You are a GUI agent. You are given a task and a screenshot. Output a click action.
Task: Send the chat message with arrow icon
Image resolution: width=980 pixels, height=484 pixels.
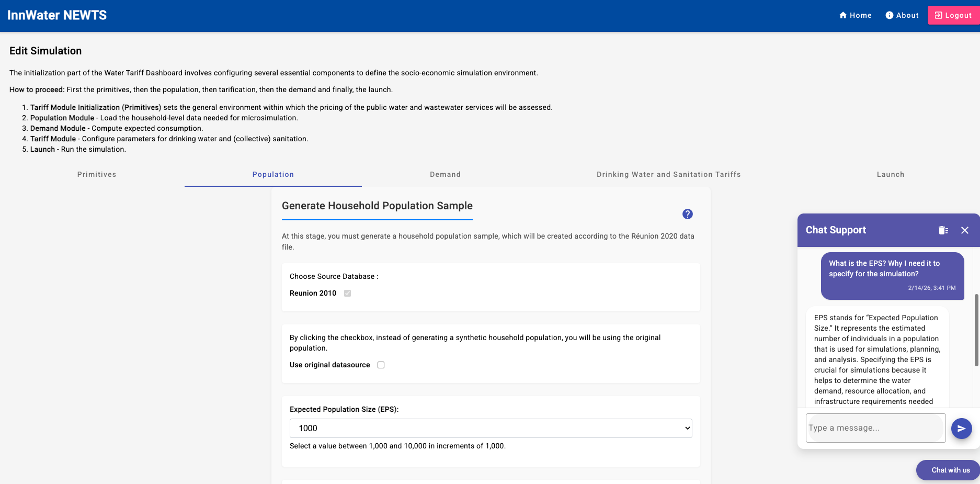[x=961, y=428]
